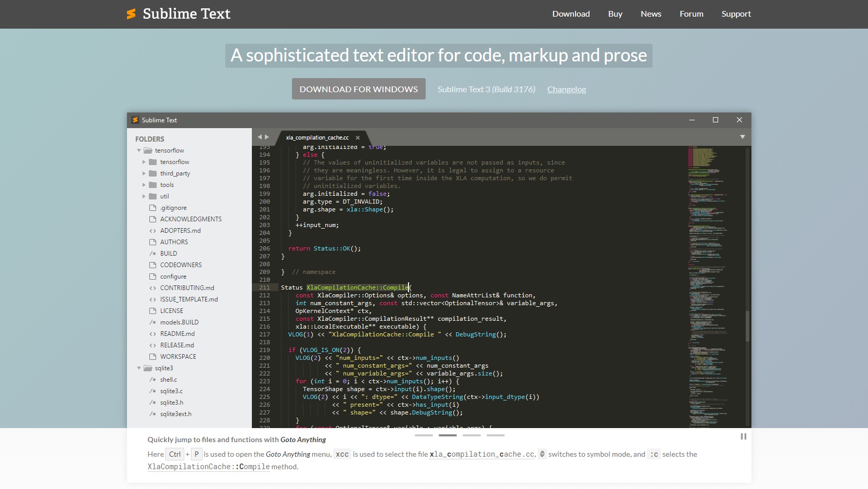Click the .gitignore file icon
This screenshot has width=868, height=489.
click(x=153, y=208)
